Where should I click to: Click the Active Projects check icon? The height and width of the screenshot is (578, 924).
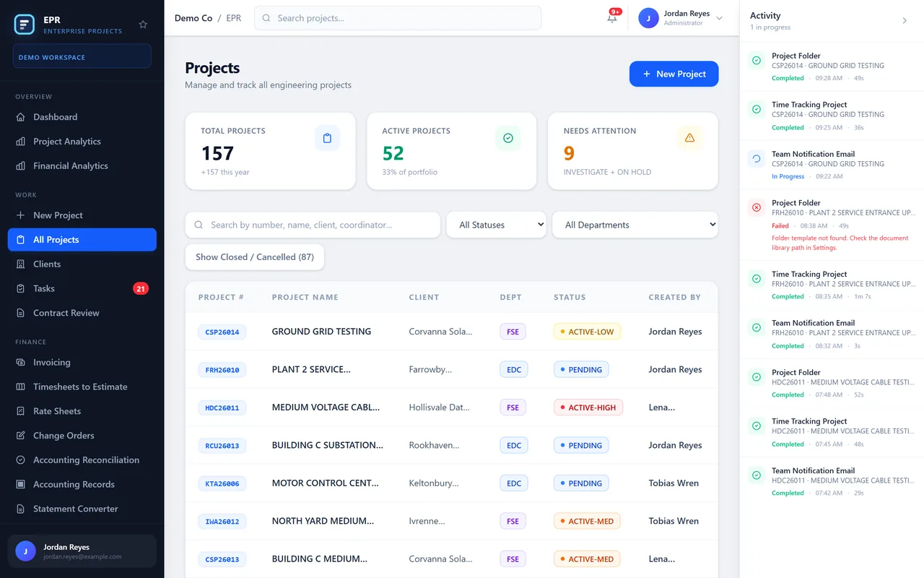pos(508,138)
